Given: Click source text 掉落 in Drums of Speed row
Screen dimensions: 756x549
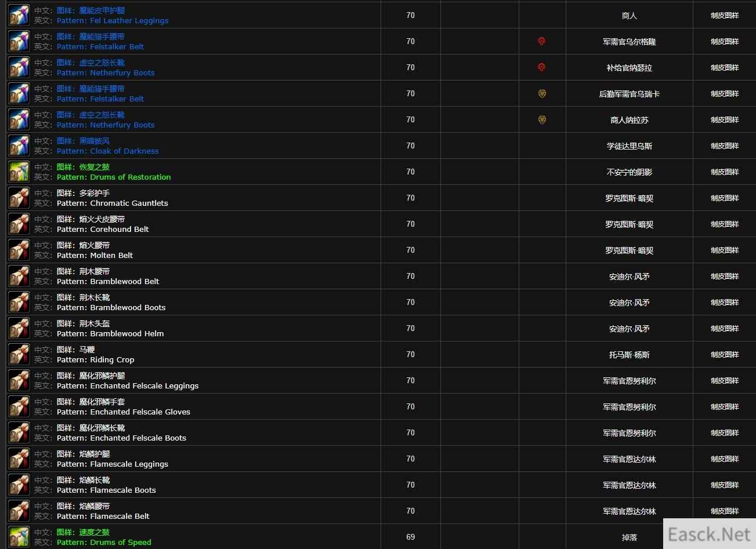Looking at the screenshot, I should 630,537.
